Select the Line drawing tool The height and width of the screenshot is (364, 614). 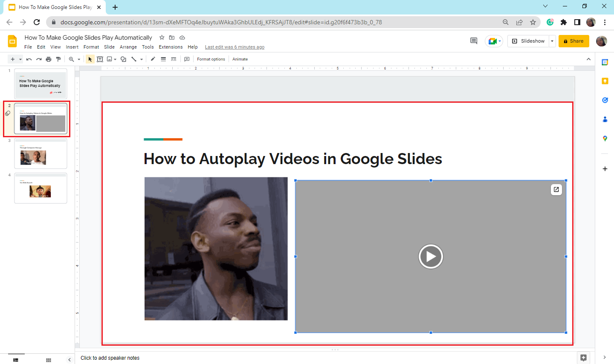(134, 59)
